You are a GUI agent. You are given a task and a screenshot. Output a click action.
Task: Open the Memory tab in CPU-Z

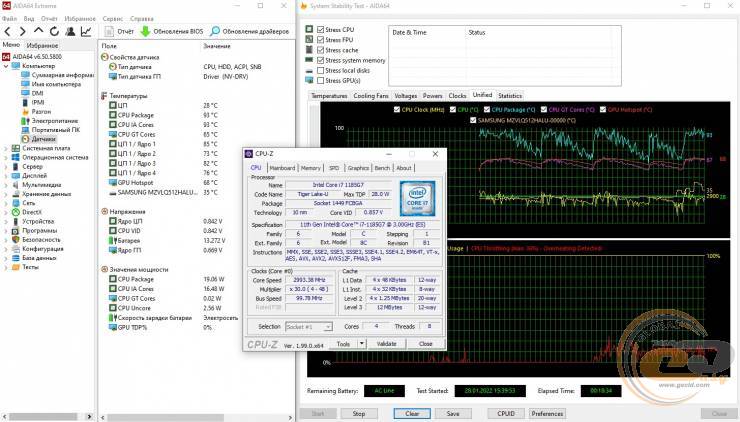[x=311, y=168]
